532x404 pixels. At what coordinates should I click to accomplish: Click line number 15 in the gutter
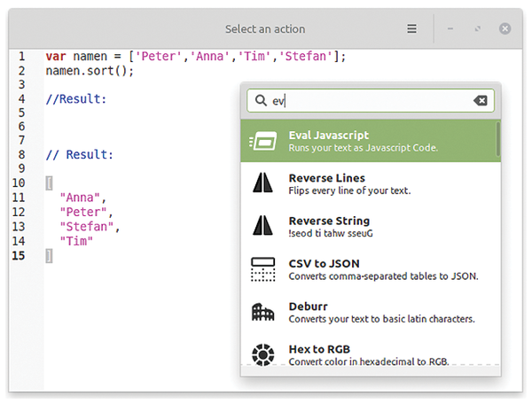click(19, 255)
